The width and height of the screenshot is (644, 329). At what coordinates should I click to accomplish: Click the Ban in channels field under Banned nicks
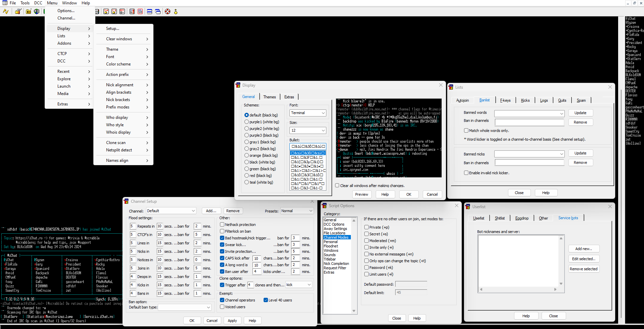click(529, 163)
